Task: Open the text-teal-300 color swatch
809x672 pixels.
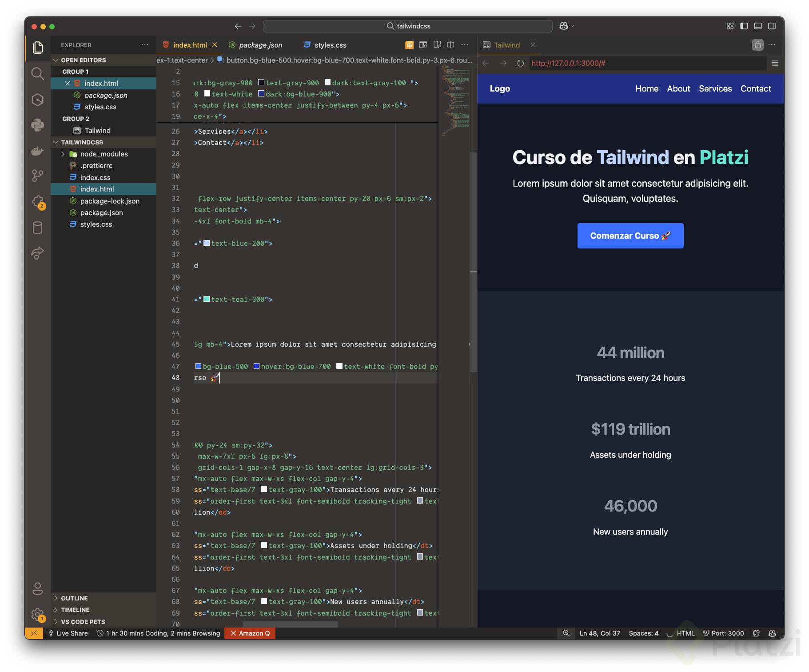Action: [x=207, y=299]
